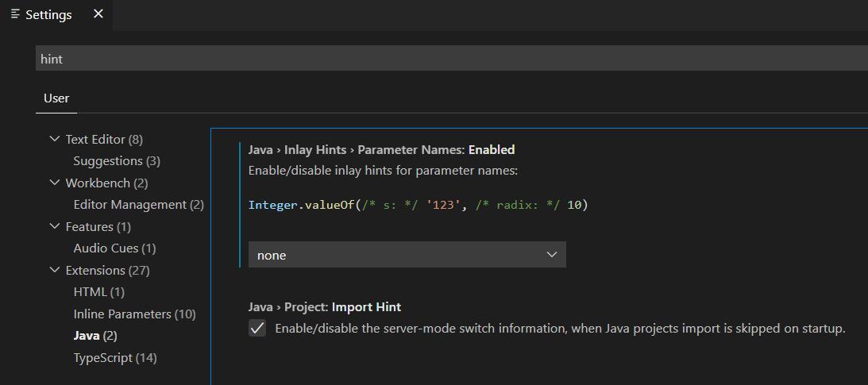Select the Settings editor tab

click(56, 14)
